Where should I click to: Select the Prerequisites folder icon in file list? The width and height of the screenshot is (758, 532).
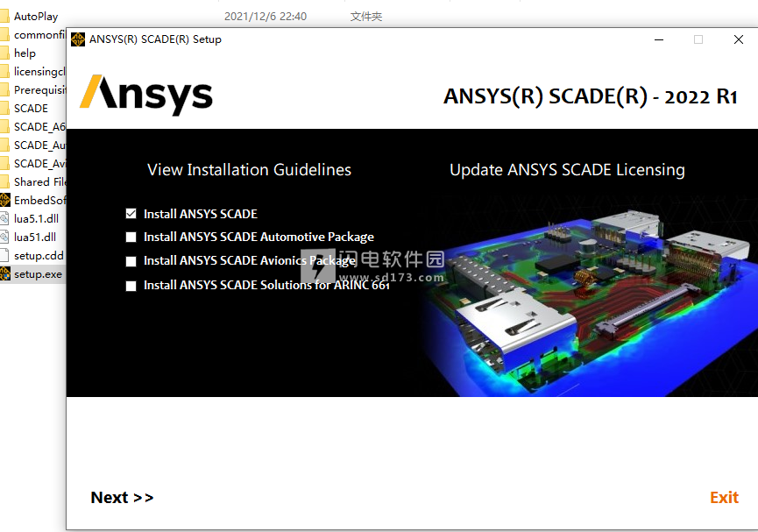coord(4,90)
